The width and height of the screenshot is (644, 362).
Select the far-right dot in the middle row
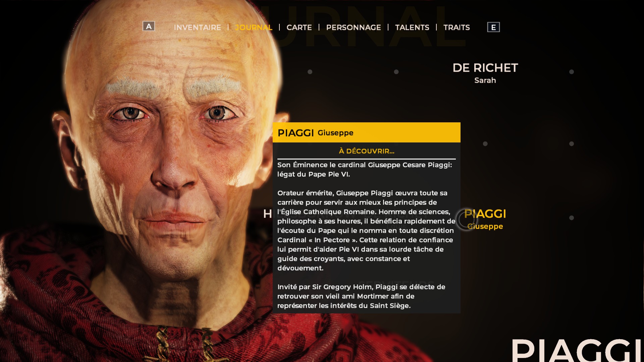tap(572, 144)
